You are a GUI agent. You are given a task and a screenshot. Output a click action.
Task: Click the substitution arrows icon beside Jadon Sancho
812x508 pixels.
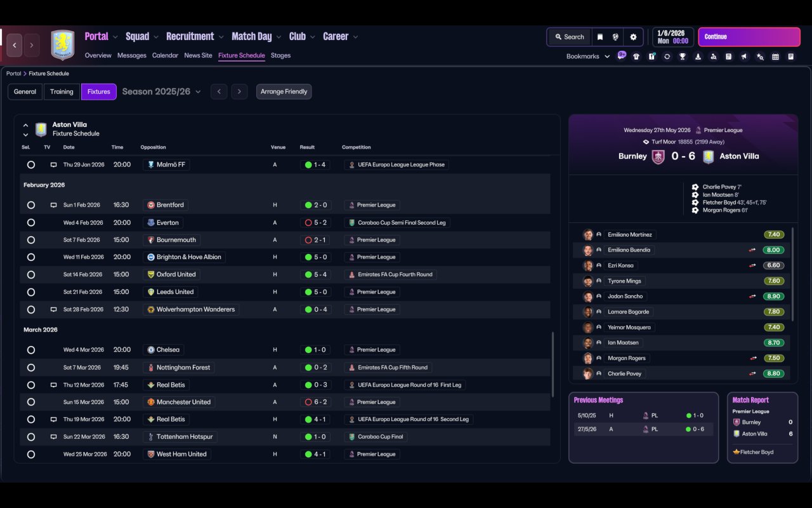pyautogui.click(x=752, y=297)
